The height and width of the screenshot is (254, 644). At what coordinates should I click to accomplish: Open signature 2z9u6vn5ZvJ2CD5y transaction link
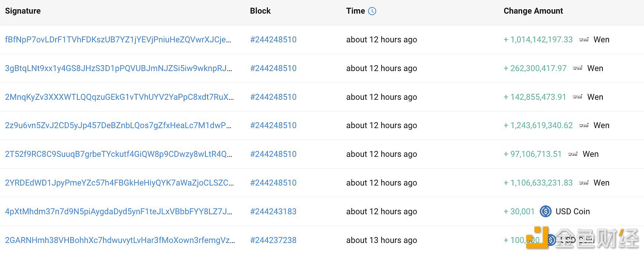(x=118, y=125)
